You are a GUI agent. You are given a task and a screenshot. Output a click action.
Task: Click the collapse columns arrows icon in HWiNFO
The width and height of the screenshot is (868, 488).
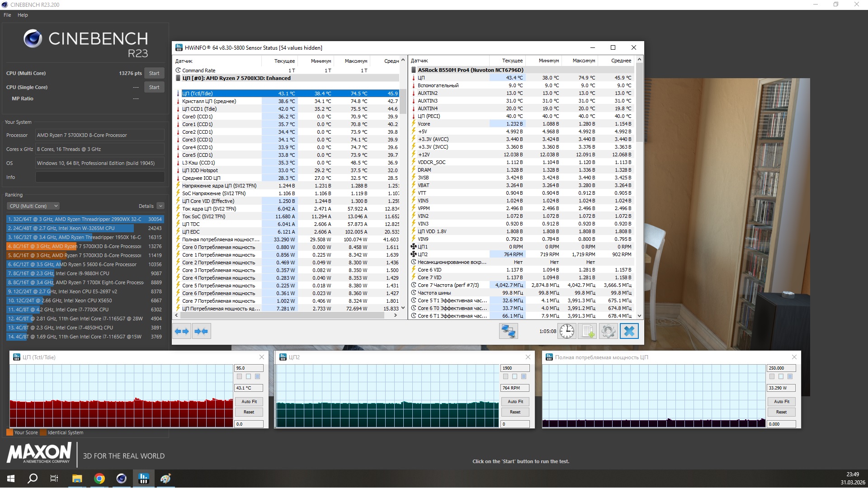[x=201, y=331]
